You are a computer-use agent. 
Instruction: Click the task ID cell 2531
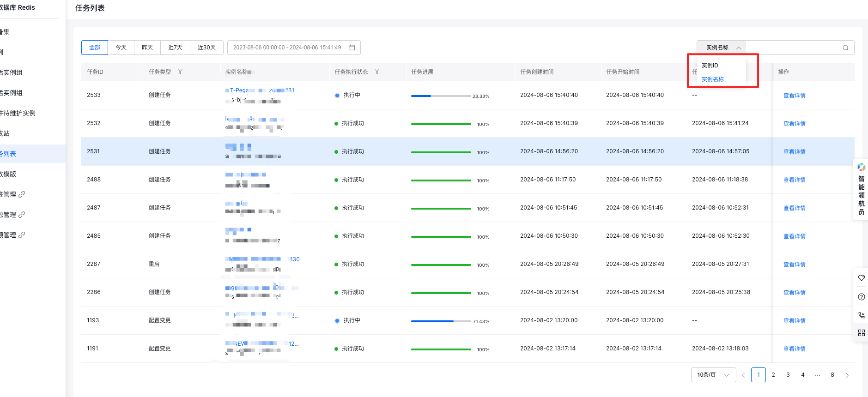coord(93,151)
